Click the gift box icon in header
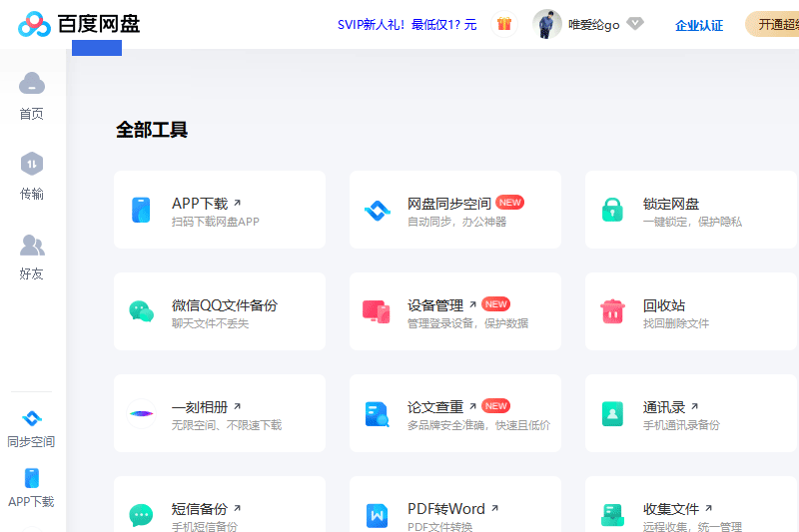 [x=504, y=24]
